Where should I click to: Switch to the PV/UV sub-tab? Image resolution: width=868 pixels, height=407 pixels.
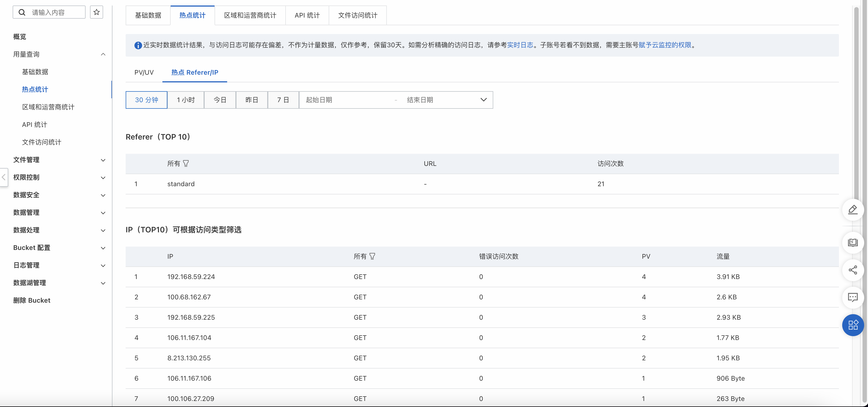(x=144, y=73)
